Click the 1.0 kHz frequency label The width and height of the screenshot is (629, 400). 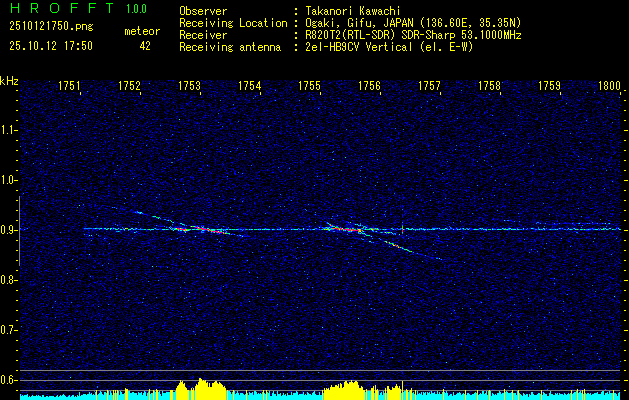[x=7, y=180]
